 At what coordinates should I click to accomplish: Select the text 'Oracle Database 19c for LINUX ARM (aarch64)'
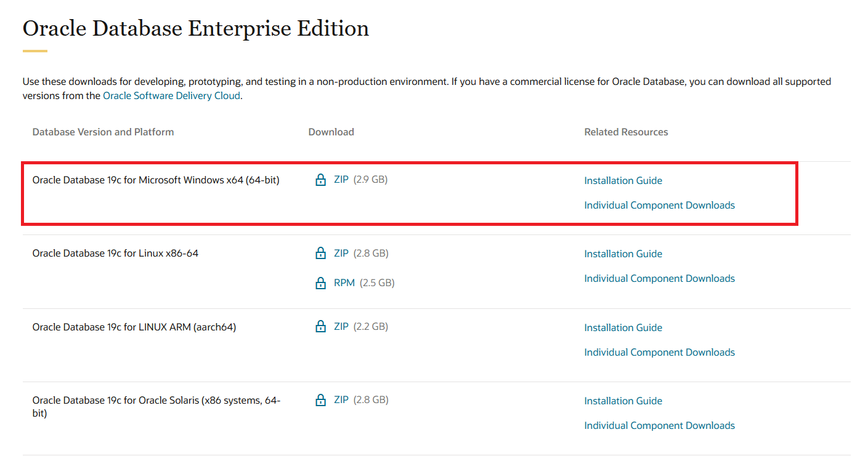tap(134, 327)
